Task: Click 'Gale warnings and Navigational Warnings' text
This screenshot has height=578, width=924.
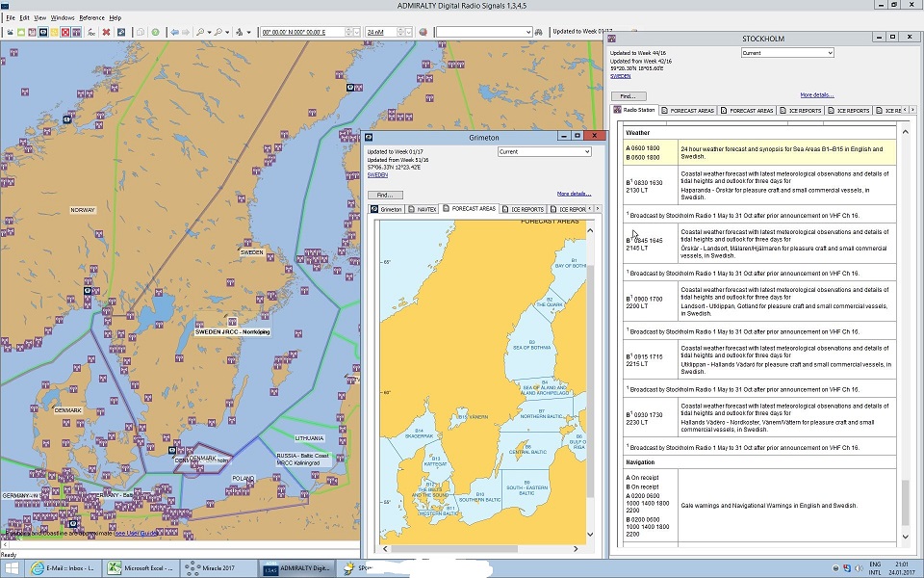Action: click(x=769, y=506)
